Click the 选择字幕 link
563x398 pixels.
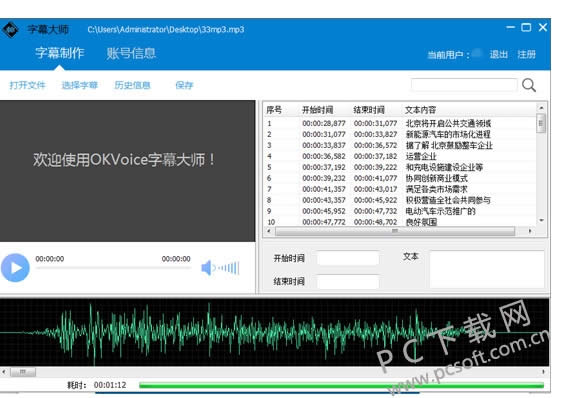(x=80, y=85)
